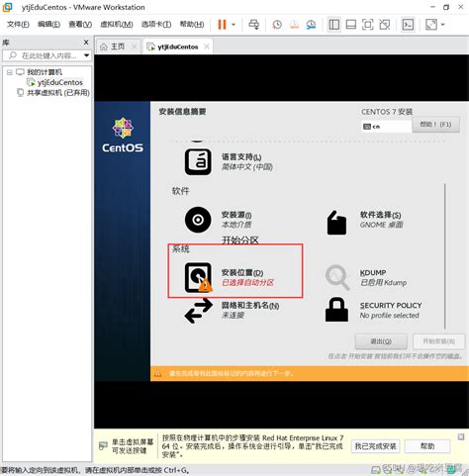
Task: Click the pause virtual machine icon
Action: click(222, 25)
